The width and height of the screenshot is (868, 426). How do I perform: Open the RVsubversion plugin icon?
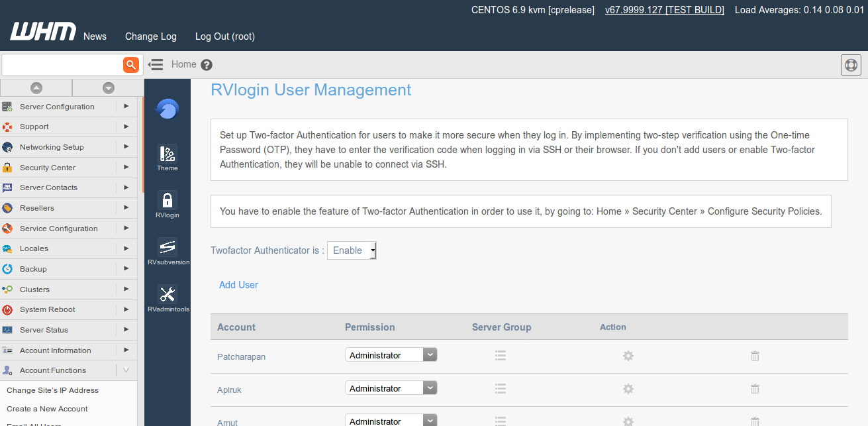click(168, 248)
